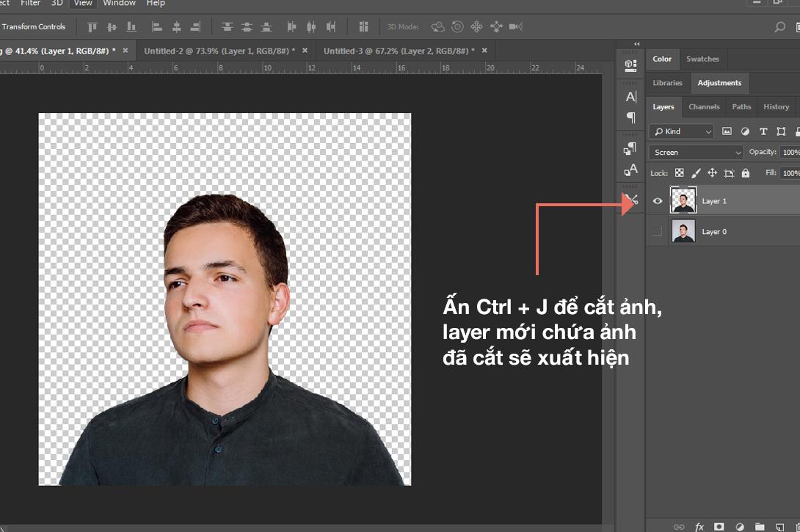Click the Filter for type layers T icon

tap(763, 131)
